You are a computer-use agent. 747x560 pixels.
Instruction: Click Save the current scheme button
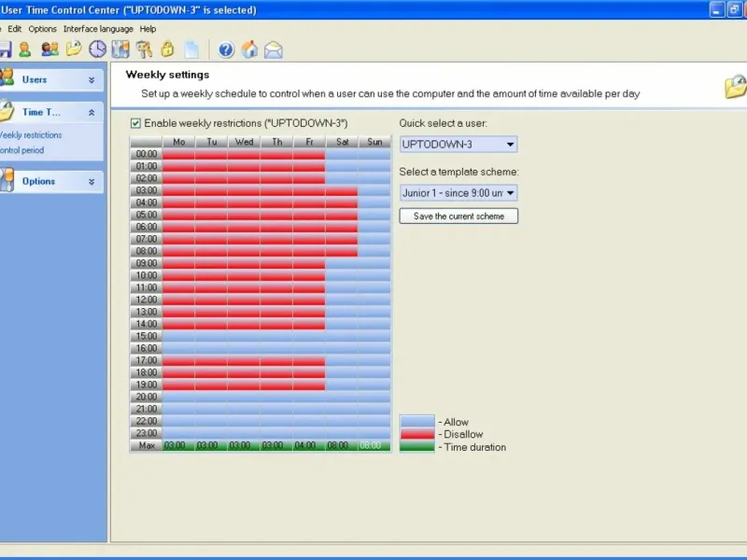coord(458,217)
